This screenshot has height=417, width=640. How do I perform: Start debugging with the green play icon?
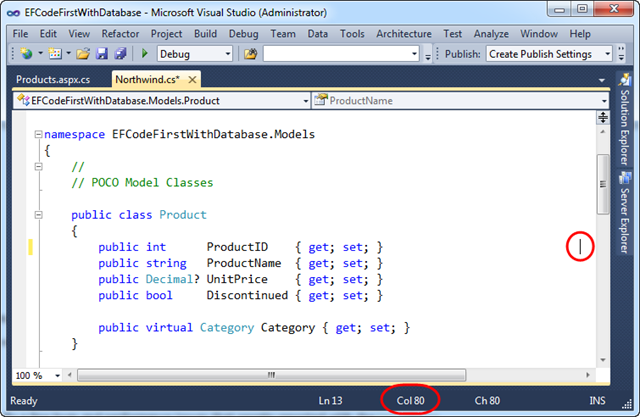(x=144, y=53)
